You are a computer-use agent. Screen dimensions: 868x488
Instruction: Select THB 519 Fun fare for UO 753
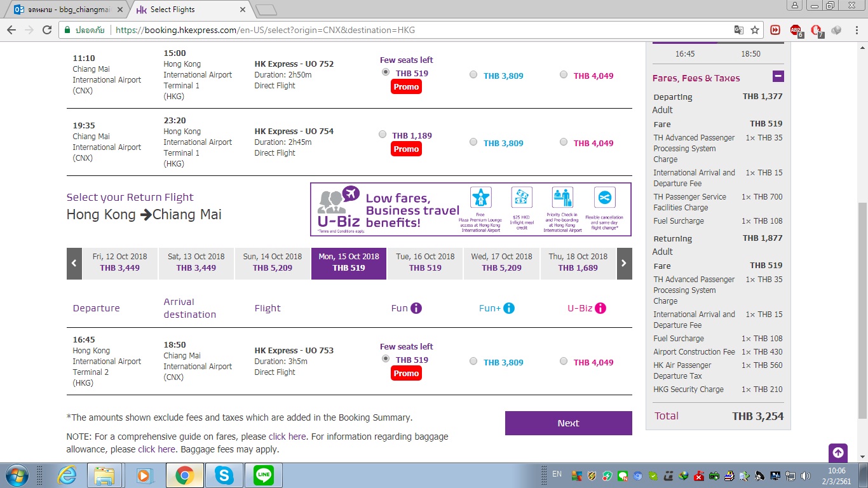tap(386, 358)
